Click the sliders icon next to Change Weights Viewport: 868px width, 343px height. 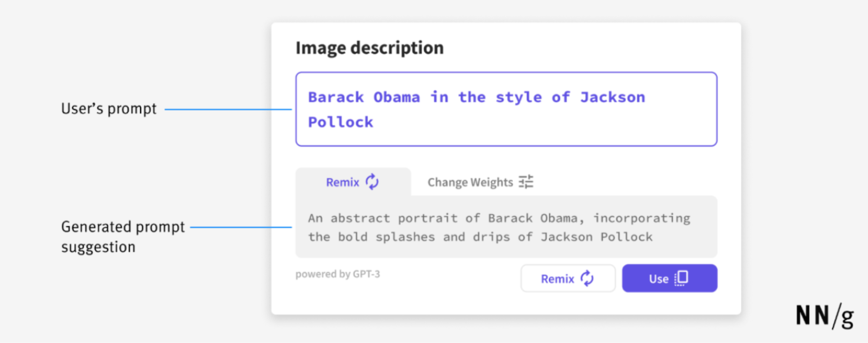coord(526,182)
